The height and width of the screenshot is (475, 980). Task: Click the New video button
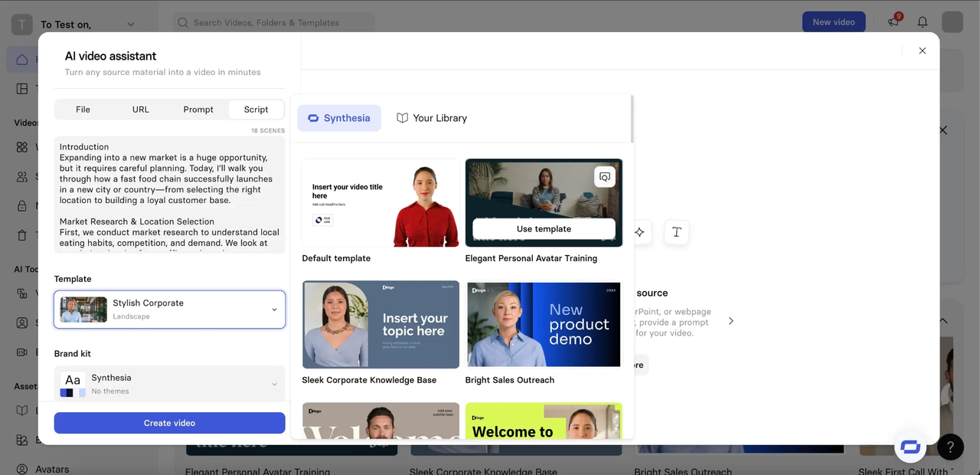click(x=834, y=22)
